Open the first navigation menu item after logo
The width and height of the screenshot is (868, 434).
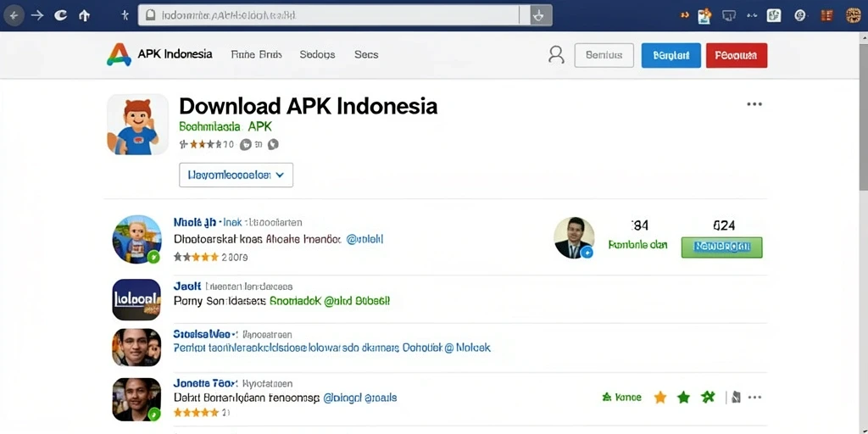pos(256,54)
